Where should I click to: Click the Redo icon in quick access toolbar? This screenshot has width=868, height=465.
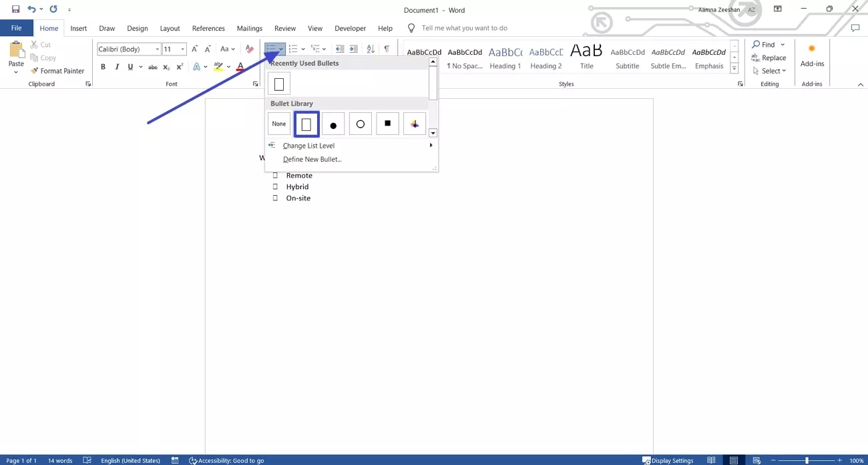coord(53,9)
